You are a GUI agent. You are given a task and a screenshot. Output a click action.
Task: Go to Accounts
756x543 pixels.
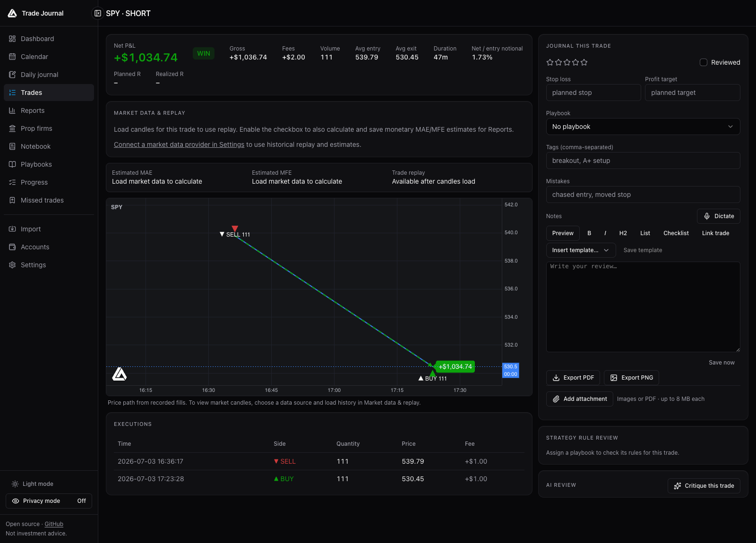point(49,247)
